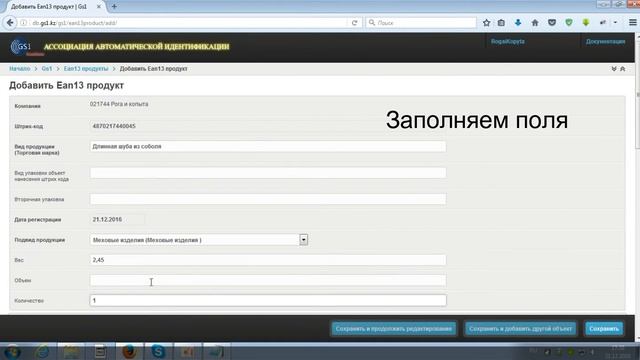Viewport: 640px width, 360px height.
Task: Edit the Вид продукции field
Action: tap(268, 147)
